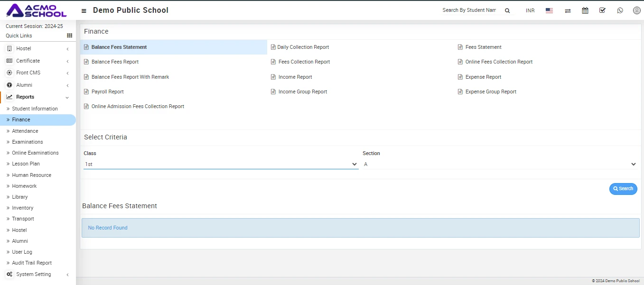Click the user profile avatar icon
Screen dimensions: 644x285
[637, 10]
